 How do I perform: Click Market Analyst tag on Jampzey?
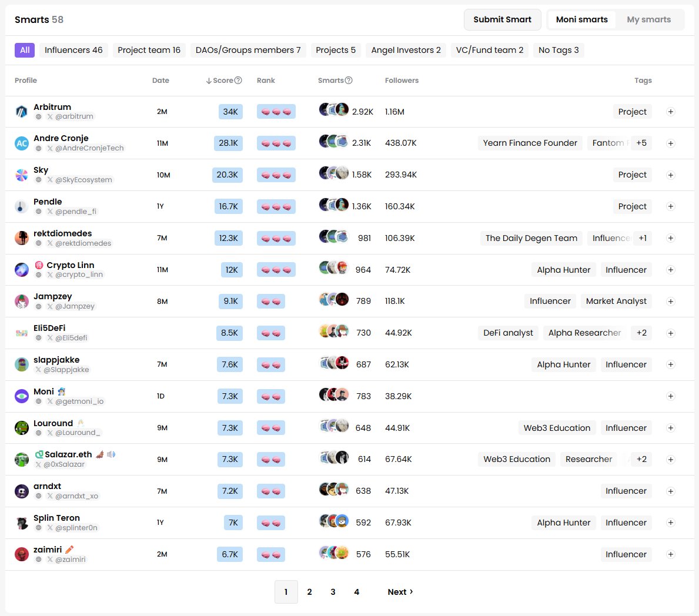point(616,302)
